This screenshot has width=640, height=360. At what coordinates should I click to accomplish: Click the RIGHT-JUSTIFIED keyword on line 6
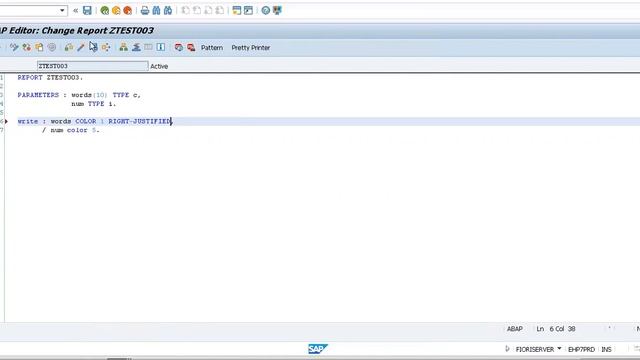coord(140,122)
